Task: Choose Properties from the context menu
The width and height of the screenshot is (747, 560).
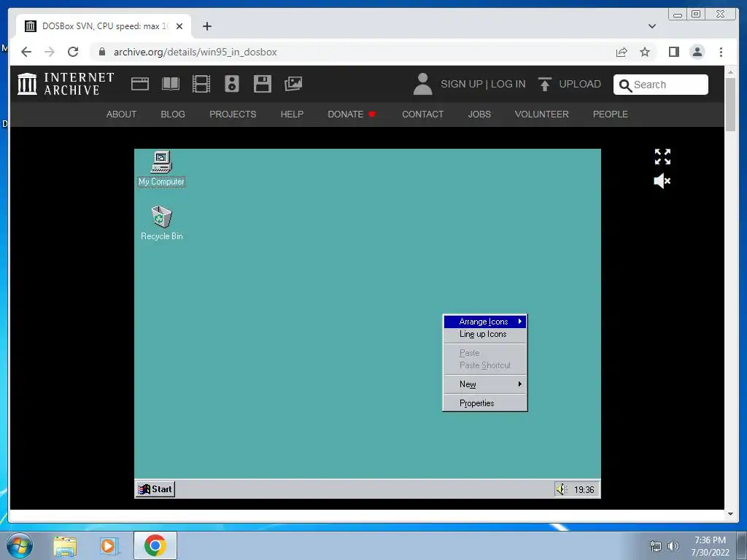Action: (x=485, y=402)
